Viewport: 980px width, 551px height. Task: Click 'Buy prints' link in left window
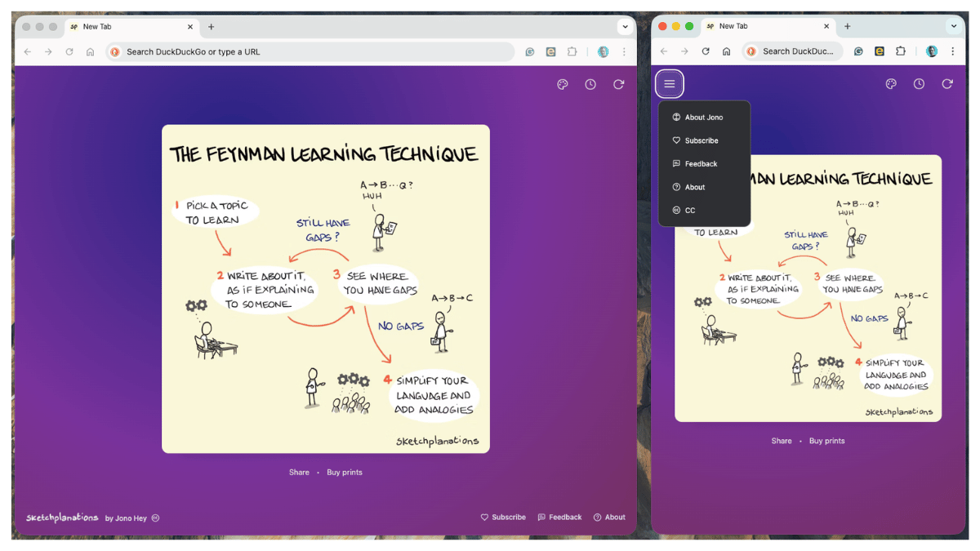tap(345, 473)
